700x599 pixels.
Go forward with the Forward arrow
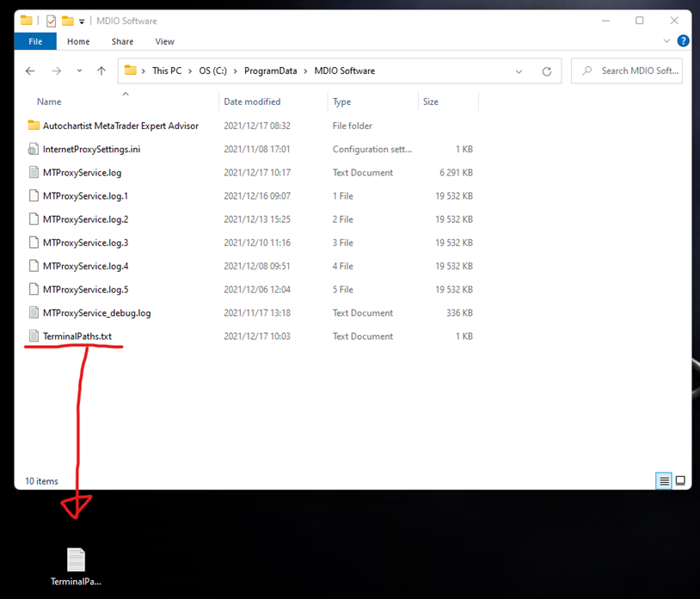coord(56,71)
